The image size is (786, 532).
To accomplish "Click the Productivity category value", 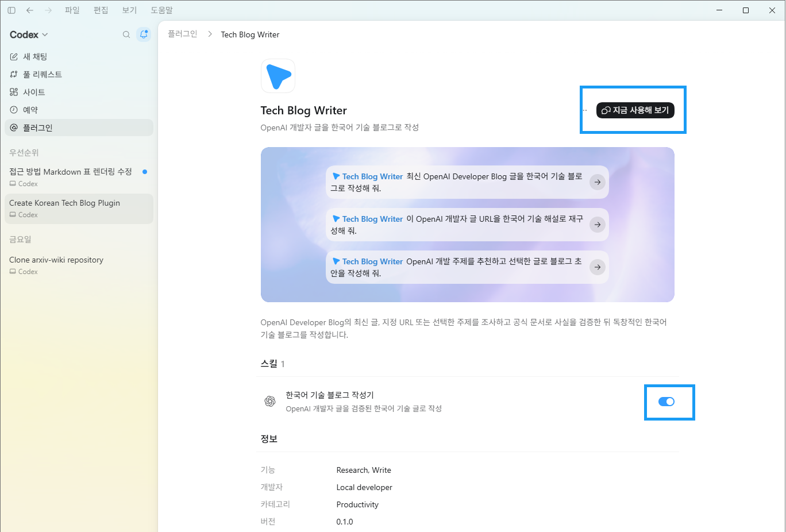I will [x=357, y=504].
